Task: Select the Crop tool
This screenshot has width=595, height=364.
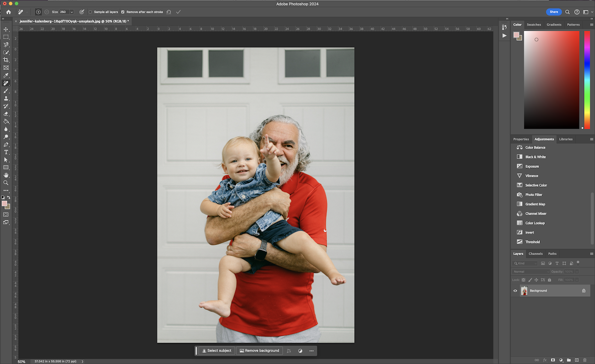Action: 6,60
